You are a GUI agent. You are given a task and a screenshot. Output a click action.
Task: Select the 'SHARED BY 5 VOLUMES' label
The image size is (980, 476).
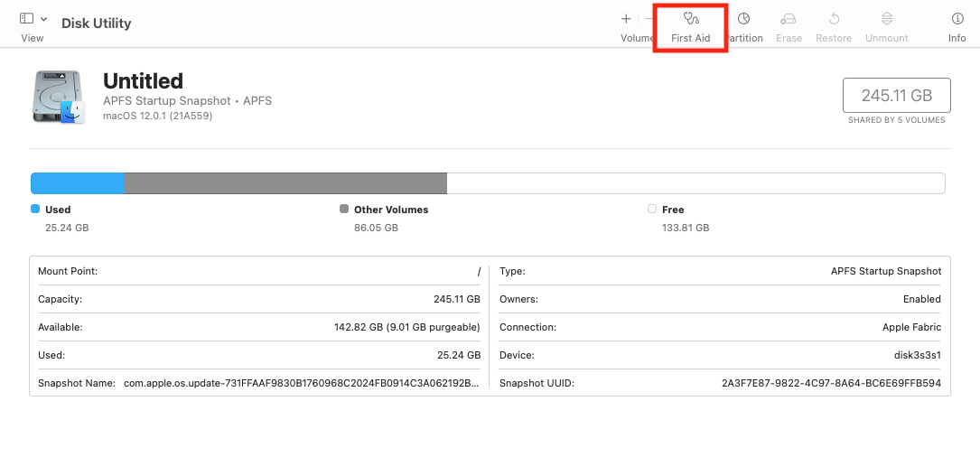tap(896, 120)
